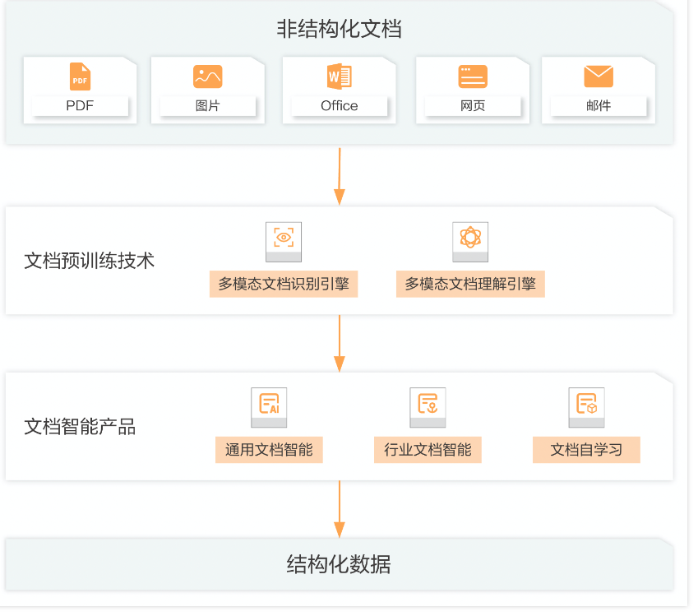Select the 文档自学习 button
Screen dimensions: 698x616
pos(585,450)
